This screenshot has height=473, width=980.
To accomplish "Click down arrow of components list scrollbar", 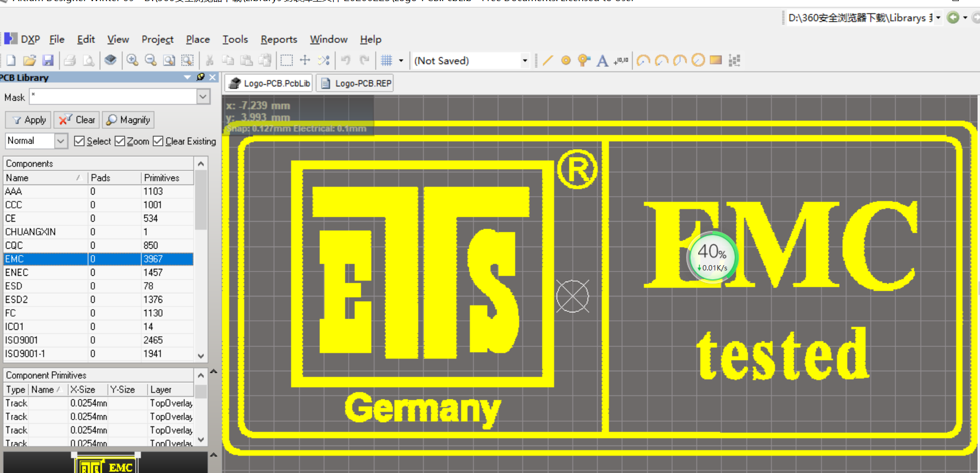I will 201,356.
